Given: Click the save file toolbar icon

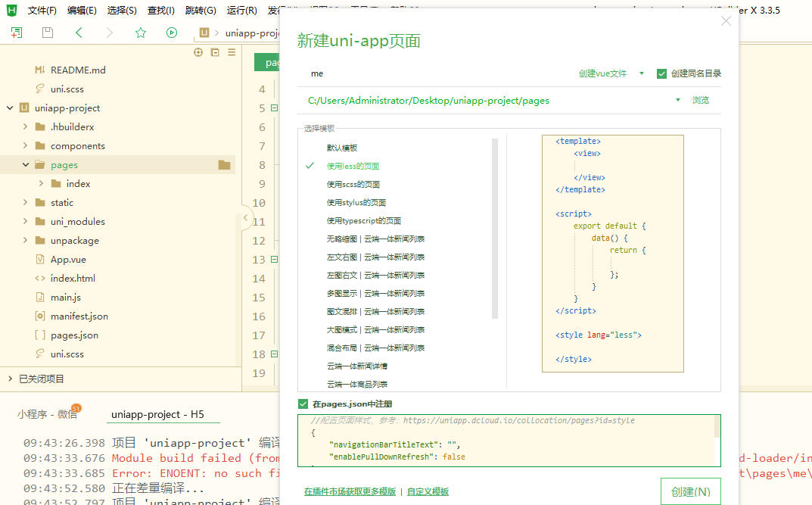Looking at the screenshot, I should pos(48,33).
